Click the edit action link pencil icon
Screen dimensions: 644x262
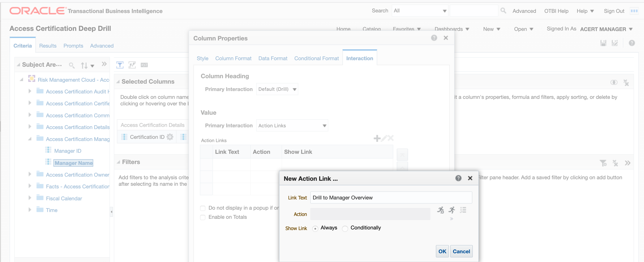(x=384, y=138)
